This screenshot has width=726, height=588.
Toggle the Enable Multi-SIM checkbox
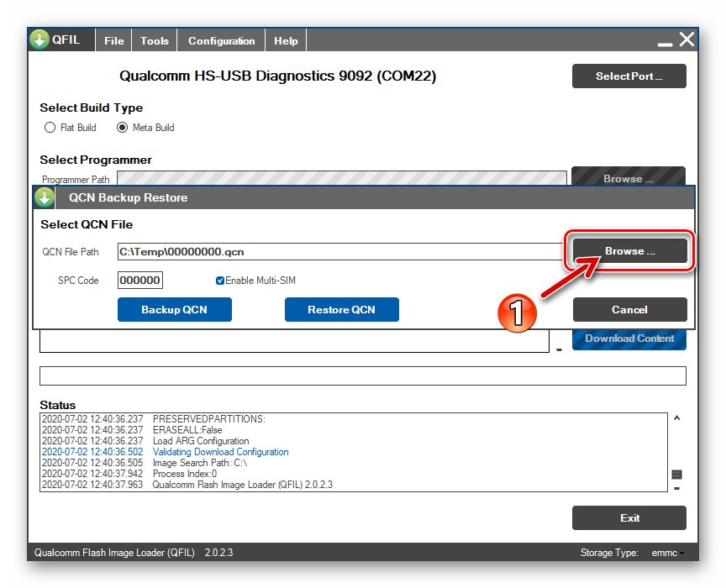click(x=220, y=281)
